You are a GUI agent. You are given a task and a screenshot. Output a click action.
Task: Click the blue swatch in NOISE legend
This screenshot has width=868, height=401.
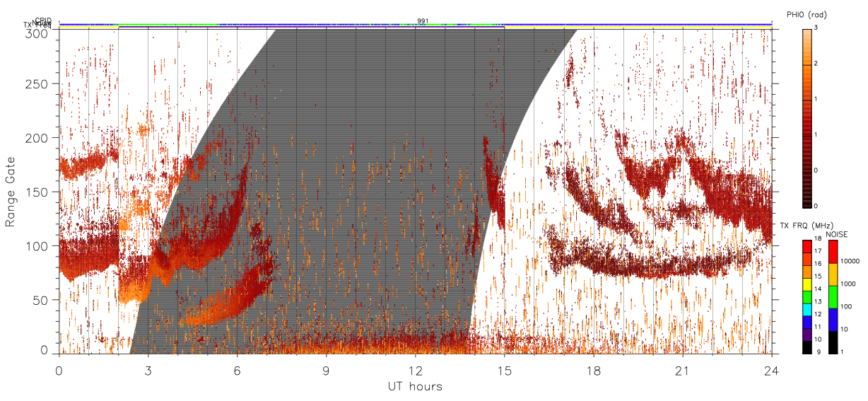tap(833, 319)
